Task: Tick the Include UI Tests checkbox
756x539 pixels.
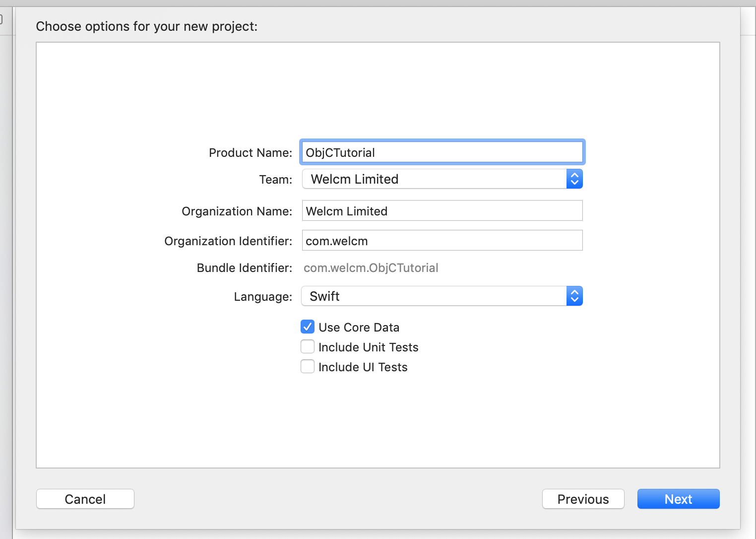Action: [308, 366]
